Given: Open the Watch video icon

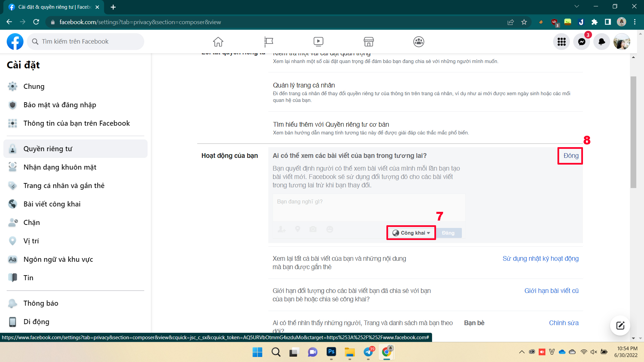Looking at the screenshot, I should click(318, 42).
